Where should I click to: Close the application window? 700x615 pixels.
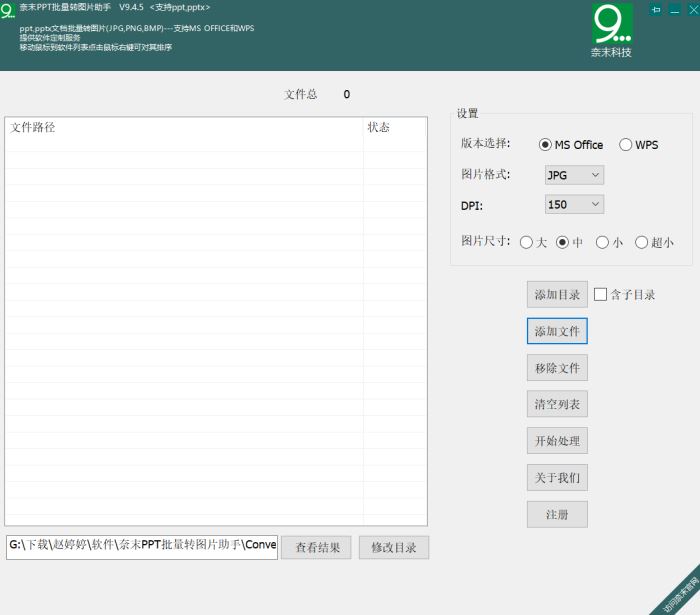[x=694, y=10]
